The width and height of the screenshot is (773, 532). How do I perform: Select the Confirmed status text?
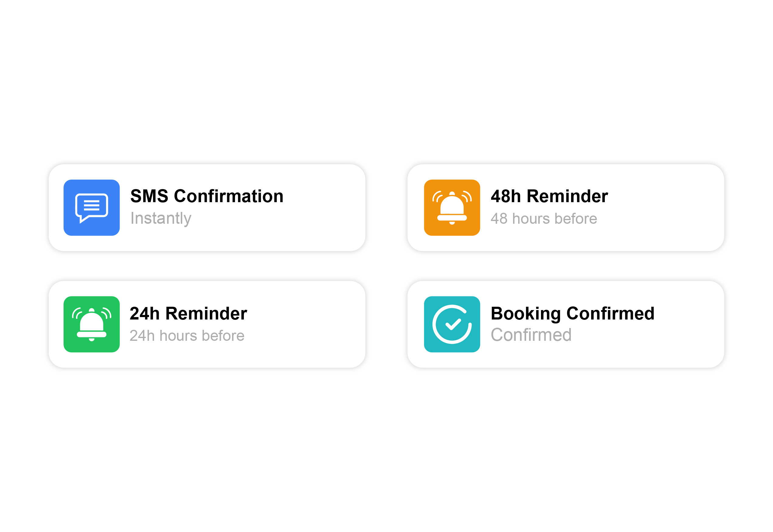click(531, 336)
